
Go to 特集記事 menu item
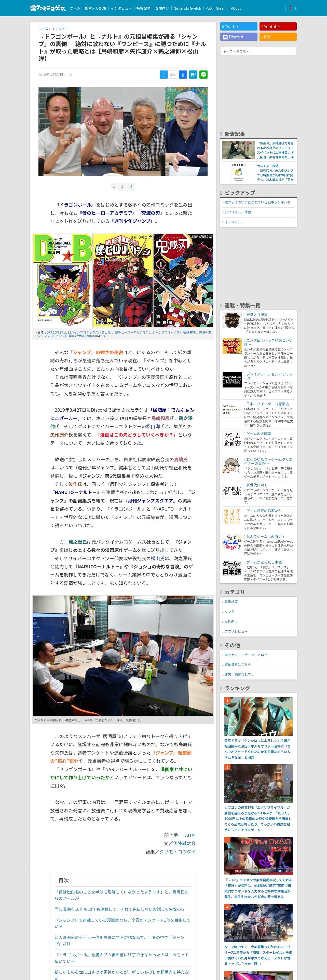tap(143, 8)
